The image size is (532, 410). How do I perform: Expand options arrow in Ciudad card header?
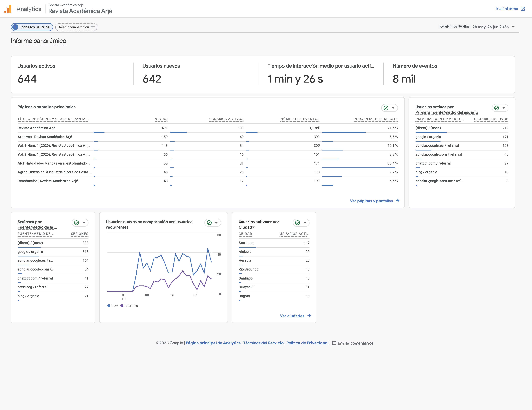(304, 223)
